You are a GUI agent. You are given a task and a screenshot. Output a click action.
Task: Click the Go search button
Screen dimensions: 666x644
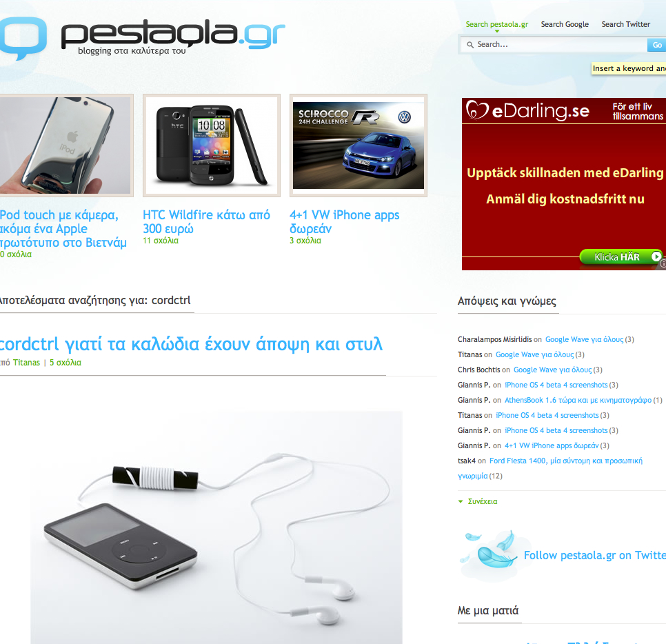(x=656, y=45)
